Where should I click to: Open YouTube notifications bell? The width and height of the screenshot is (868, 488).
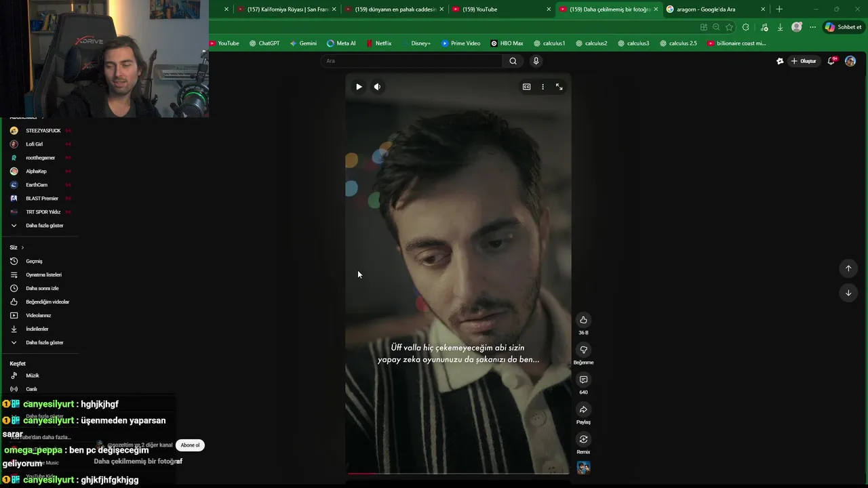[x=831, y=61]
